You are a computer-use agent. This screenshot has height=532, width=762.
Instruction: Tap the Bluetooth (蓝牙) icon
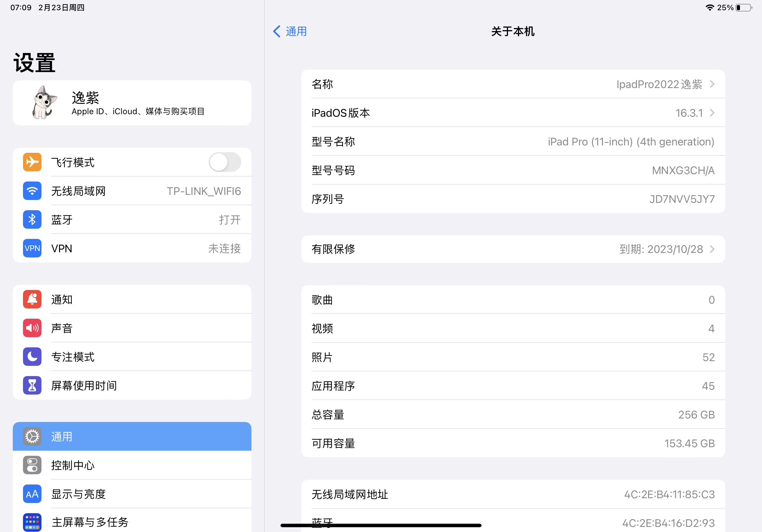coord(32,219)
